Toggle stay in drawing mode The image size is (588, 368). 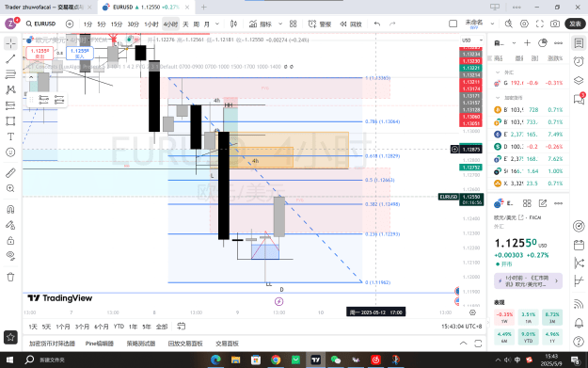10,225
